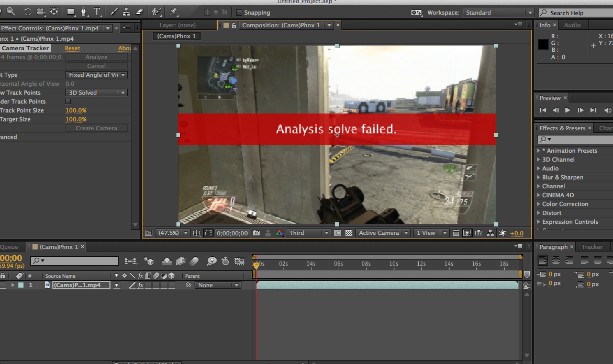Click the current time indicator marker

[x=256, y=265]
